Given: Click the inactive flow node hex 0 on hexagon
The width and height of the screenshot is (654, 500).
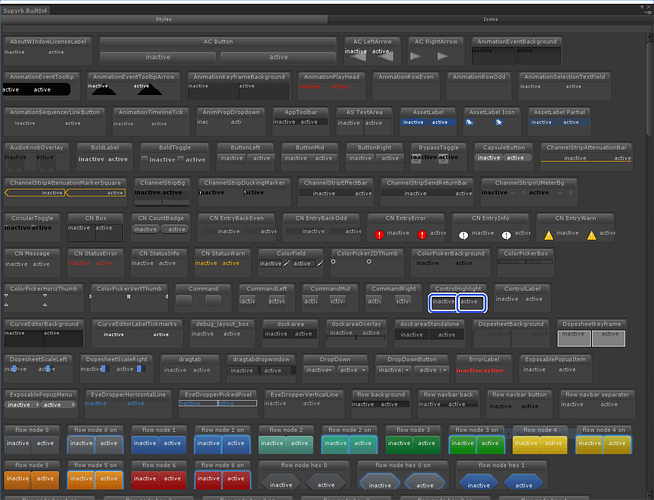Looking at the screenshot, I should click(x=380, y=483).
